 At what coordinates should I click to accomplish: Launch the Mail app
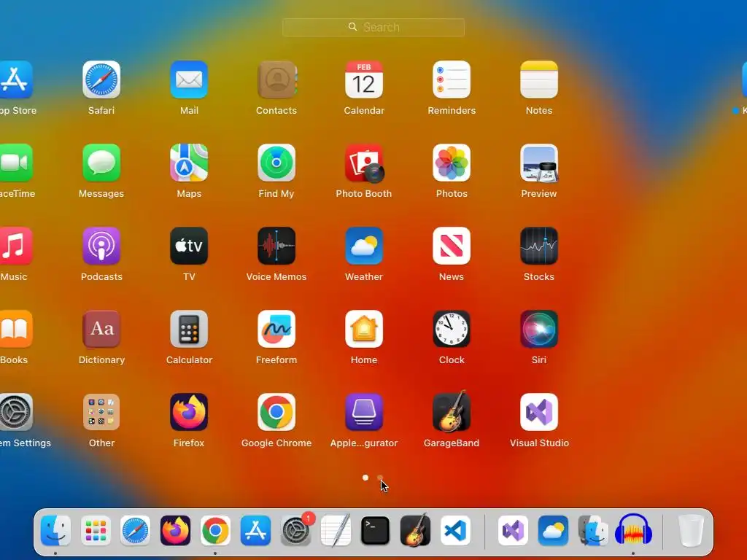coord(189,79)
